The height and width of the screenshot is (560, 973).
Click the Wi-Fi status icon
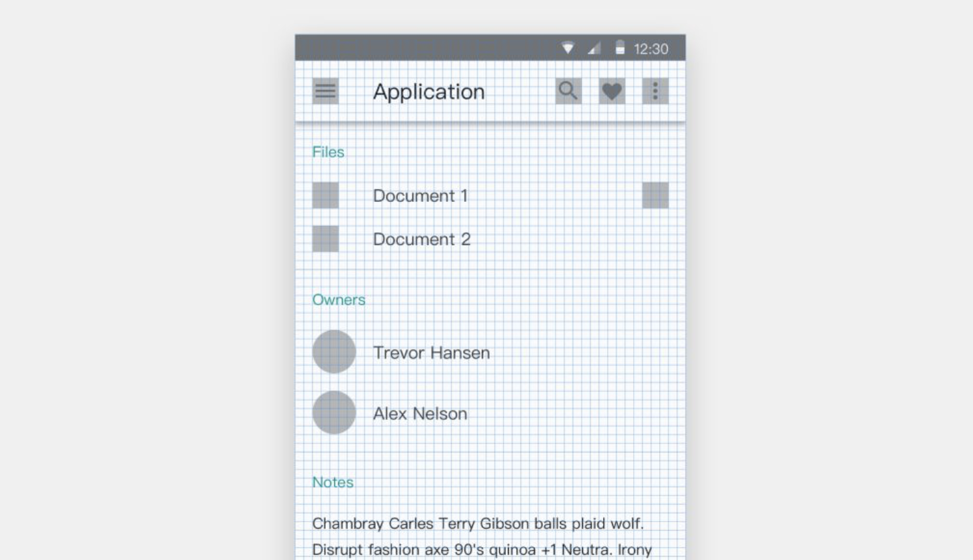(568, 48)
